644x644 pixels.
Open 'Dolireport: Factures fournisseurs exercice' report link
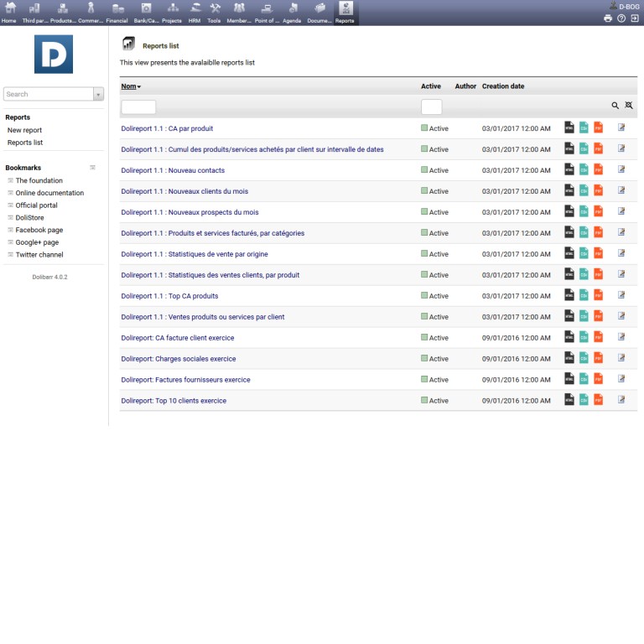pos(185,380)
